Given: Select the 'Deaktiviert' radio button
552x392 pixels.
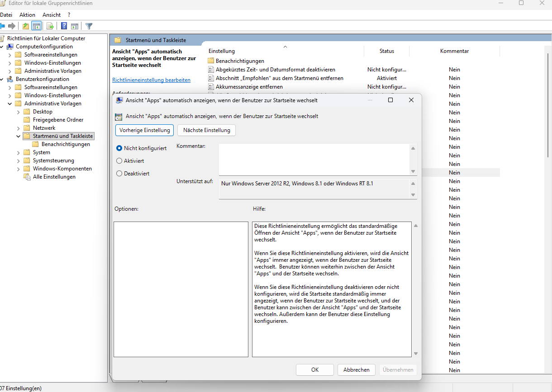Looking at the screenshot, I should coord(119,173).
